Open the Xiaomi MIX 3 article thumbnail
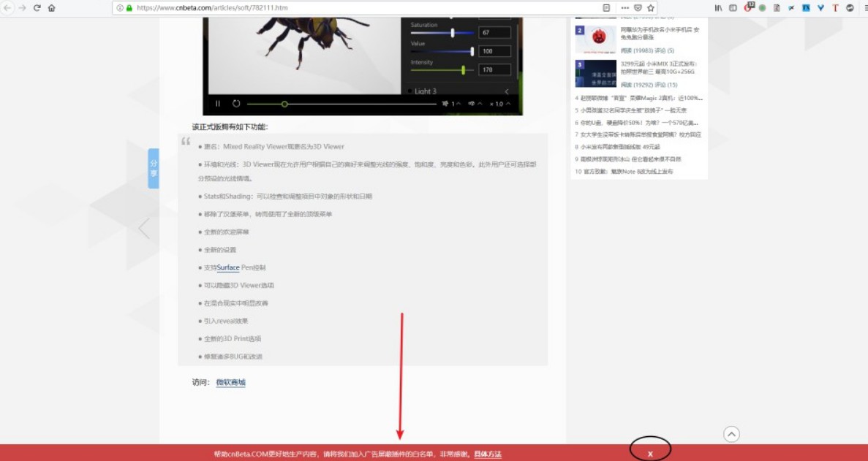Screen dimensions: 868x461 pyautogui.click(x=595, y=74)
